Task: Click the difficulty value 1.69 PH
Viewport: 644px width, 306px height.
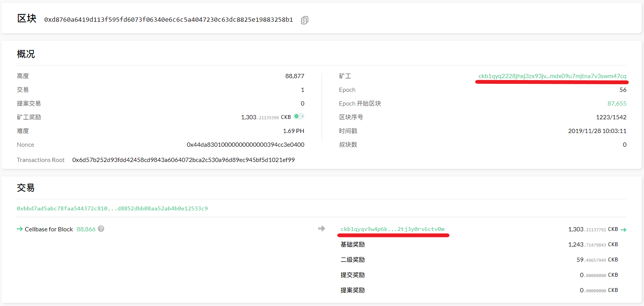Action: [x=293, y=131]
